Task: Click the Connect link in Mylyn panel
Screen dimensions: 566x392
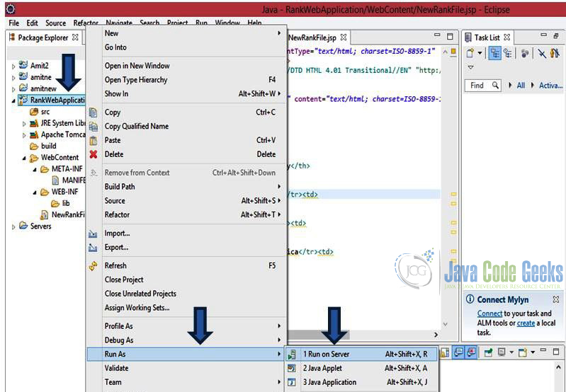Action: [489, 313]
